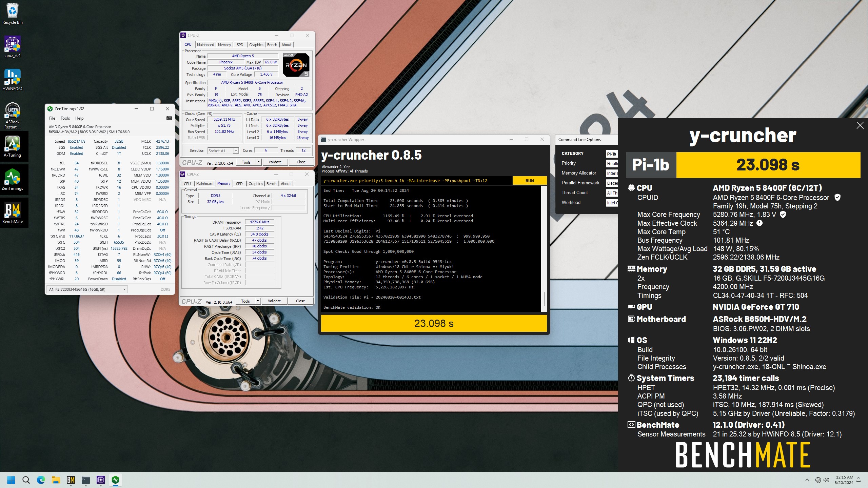This screenshot has height=488, width=868.
Task: Open taskbar Search icon
Action: click(x=26, y=480)
